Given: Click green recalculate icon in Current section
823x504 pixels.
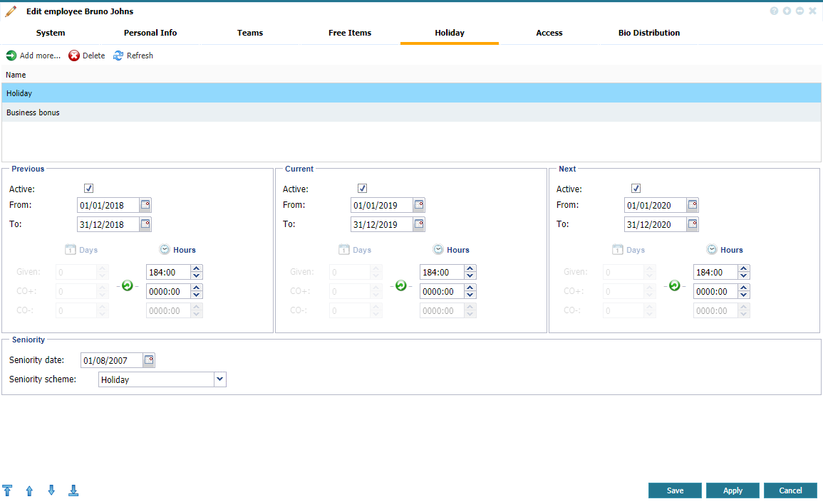Looking at the screenshot, I should (400, 285).
